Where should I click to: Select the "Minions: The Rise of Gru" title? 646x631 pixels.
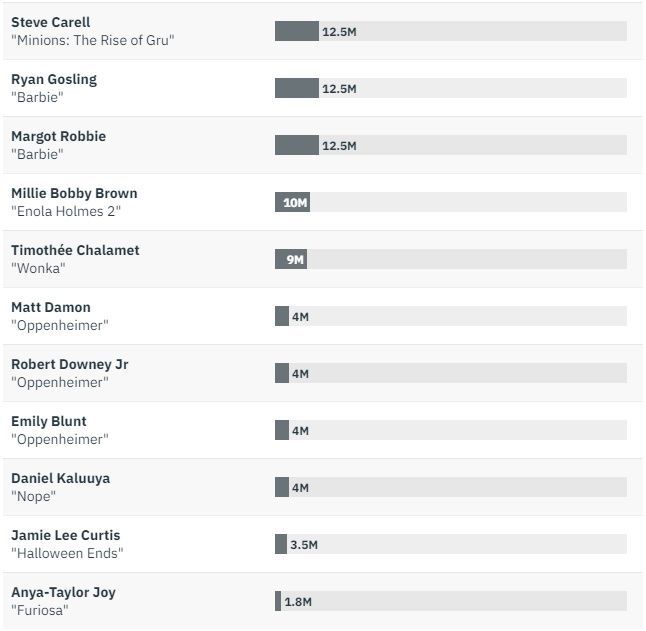coord(92,40)
